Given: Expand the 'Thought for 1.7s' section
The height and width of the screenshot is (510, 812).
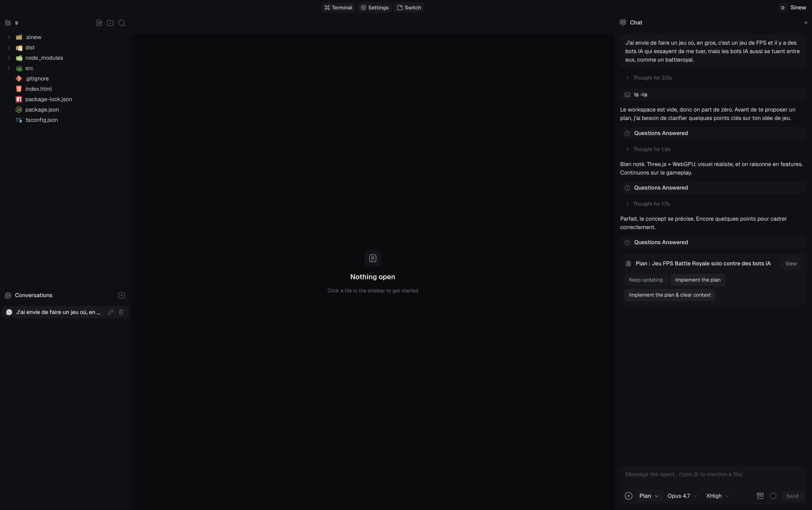Looking at the screenshot, I should tap(647, 204).
